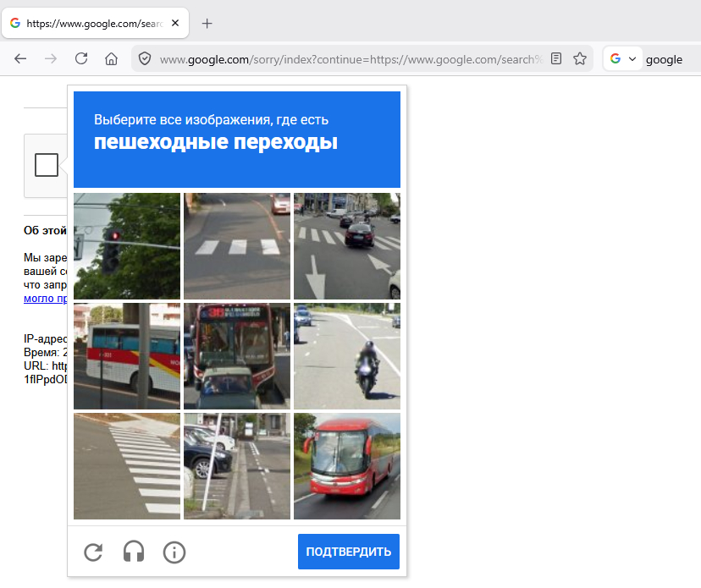Screen dimensions: 701x588
Task: Click the Forward navigation arrow
Action: point(51,59)
